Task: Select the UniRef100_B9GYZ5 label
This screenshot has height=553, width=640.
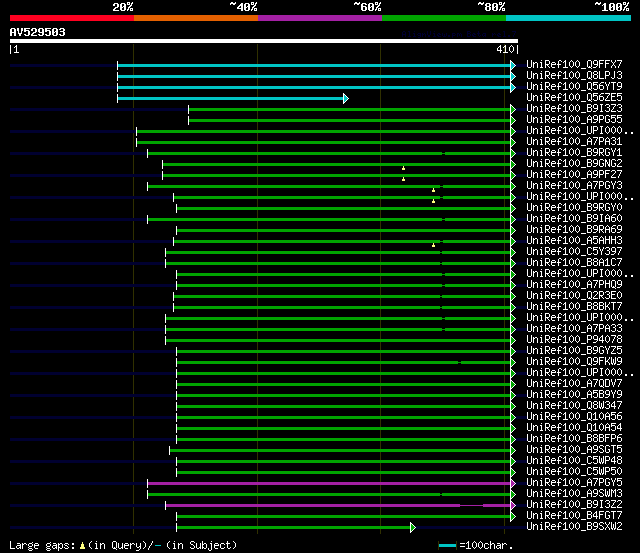Action: tap(574, 351)
